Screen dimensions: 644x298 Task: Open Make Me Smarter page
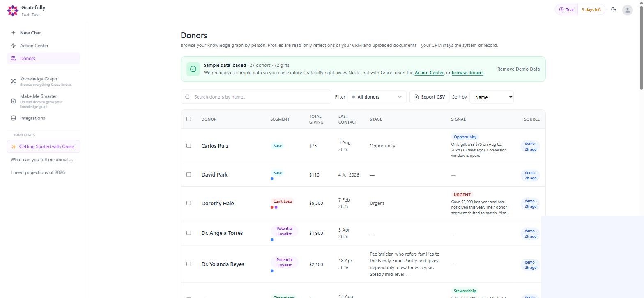[44, 101]
